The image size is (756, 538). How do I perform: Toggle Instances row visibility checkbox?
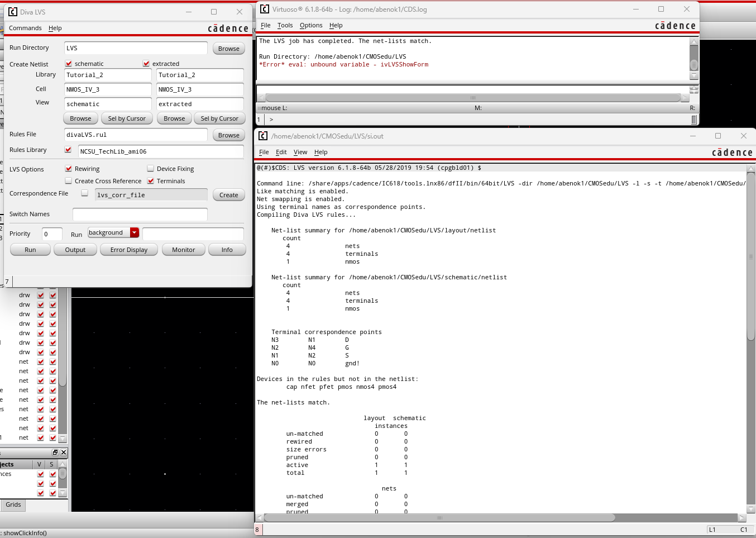tap(41, 474)
